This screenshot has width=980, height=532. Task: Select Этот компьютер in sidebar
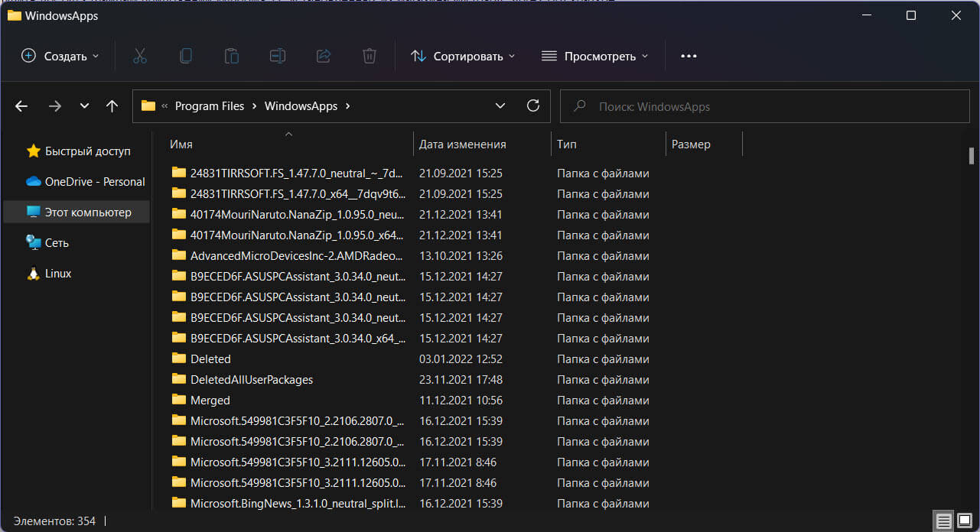click(77, 212)
